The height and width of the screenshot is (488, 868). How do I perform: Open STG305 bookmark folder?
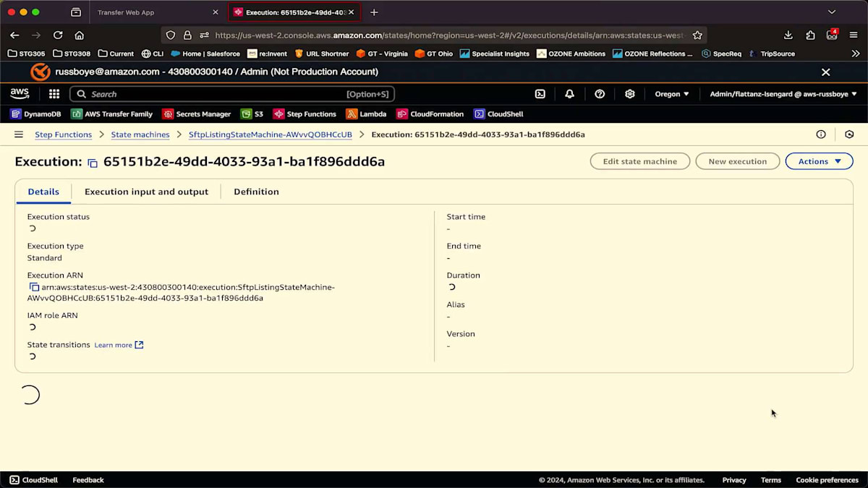point(26,53)
